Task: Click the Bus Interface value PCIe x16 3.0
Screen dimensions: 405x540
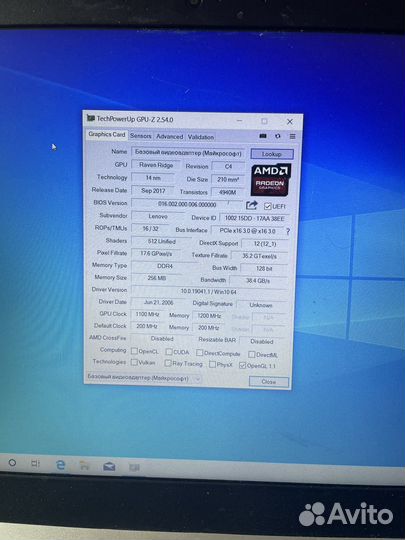Action: pyautogui.click(x=247, y=231)
